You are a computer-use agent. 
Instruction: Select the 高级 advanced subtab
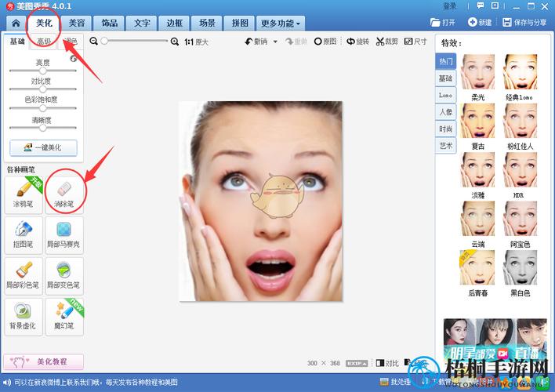44,42
